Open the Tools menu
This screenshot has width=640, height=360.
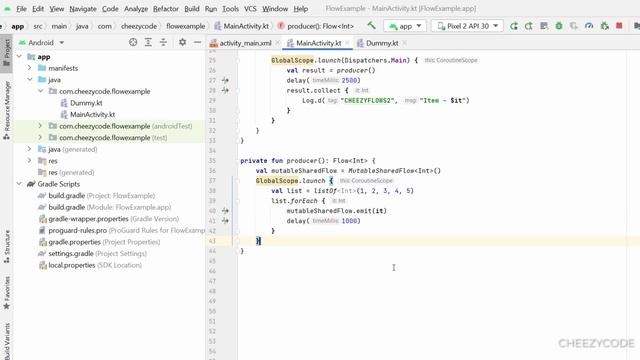pyautogui.click(x=230, y=9)
